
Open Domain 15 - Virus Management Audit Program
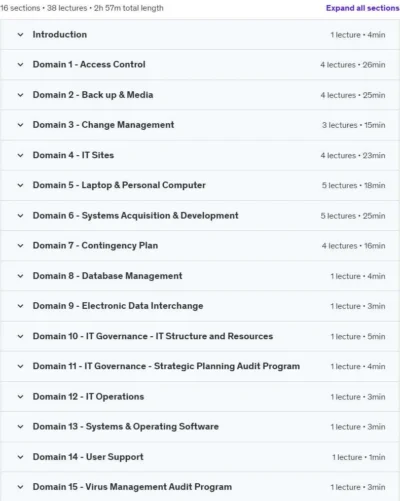point(132,487)
